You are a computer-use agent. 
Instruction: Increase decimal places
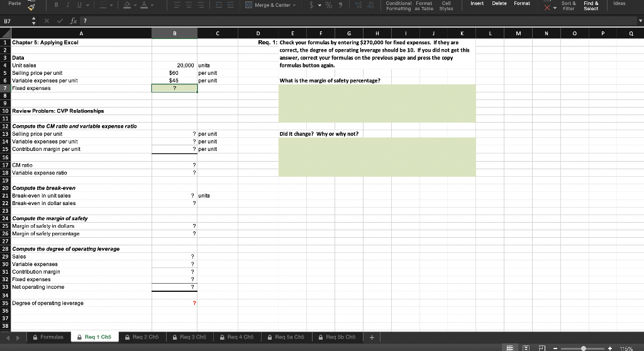tap(358, 5)
